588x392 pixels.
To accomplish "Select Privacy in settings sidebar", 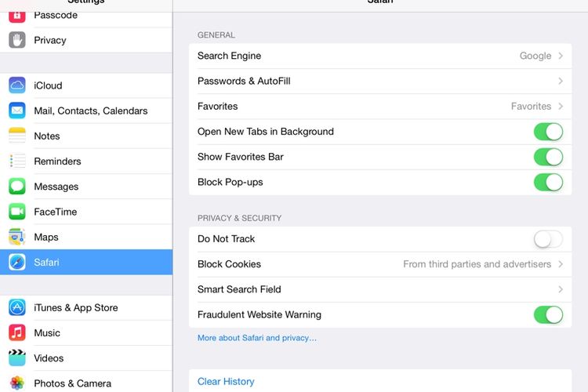I will (86, 40).
